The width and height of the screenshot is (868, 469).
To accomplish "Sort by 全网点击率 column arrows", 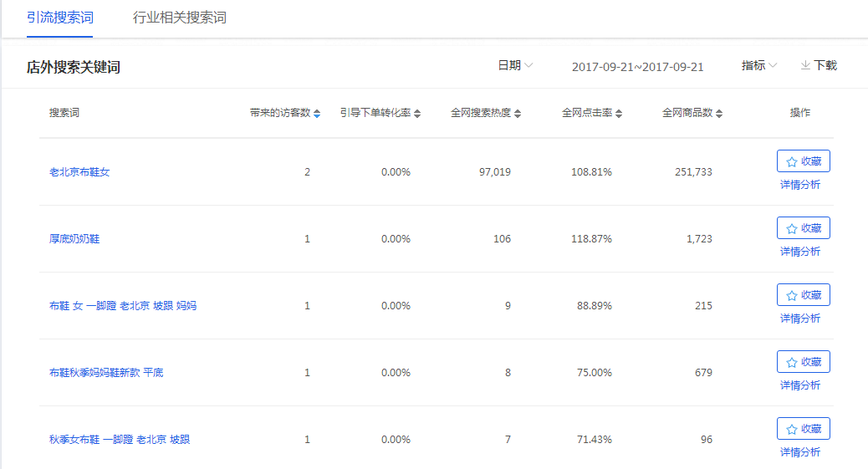I will point(618,114).
